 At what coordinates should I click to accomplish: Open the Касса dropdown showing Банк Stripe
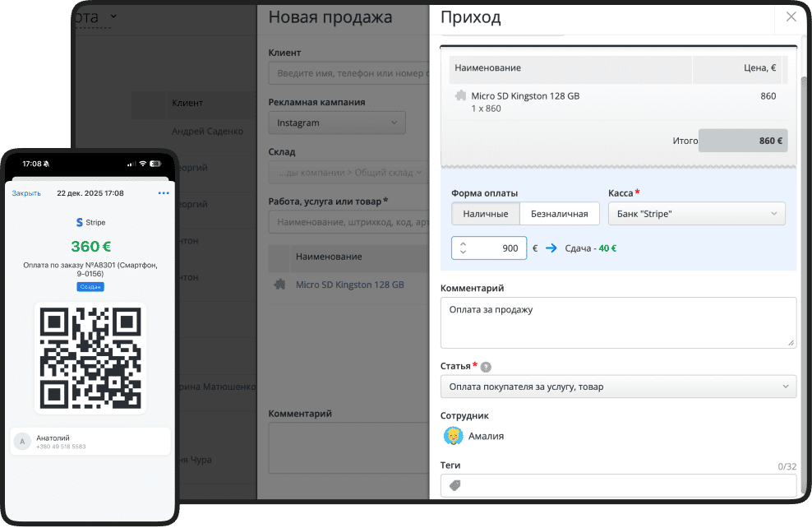pos(696,213)
